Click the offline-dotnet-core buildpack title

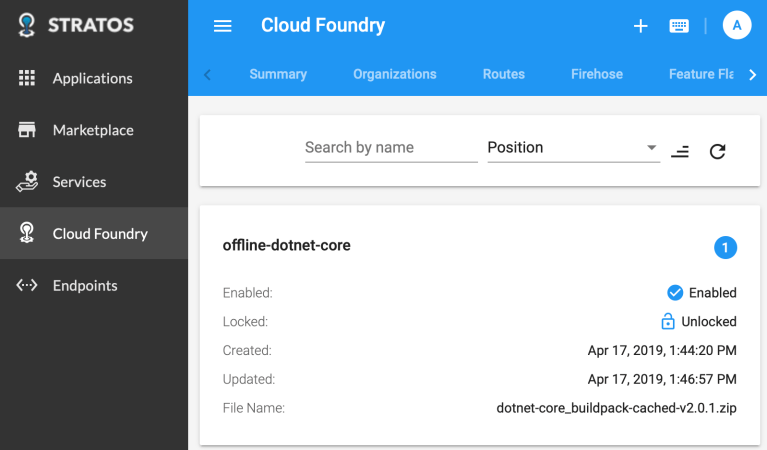point(287,245)
